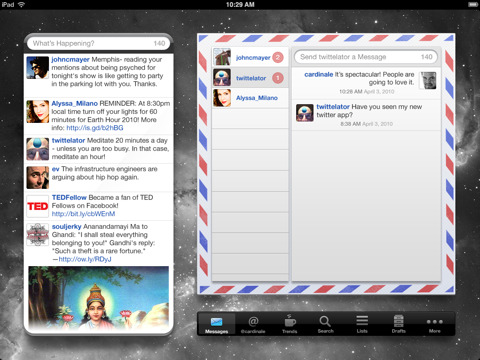The image size is (480, 360).
Task: Open ev username link in timeline
Action: [x=55, y=169]
